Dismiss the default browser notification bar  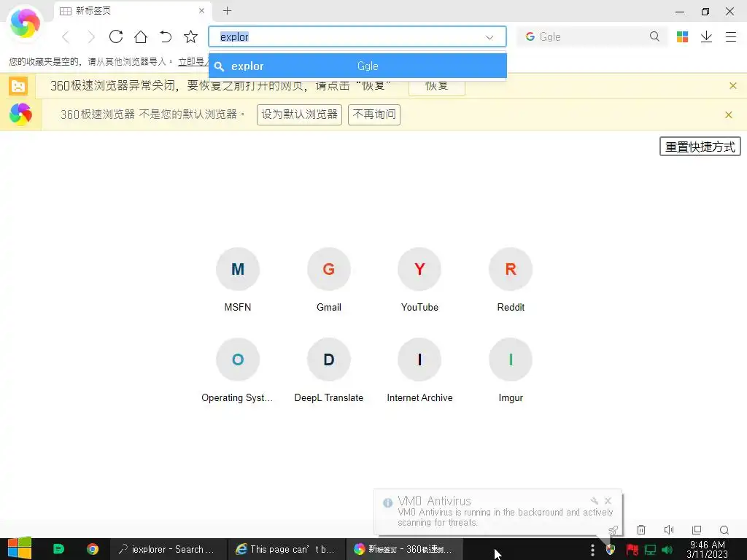pos(729,114)
